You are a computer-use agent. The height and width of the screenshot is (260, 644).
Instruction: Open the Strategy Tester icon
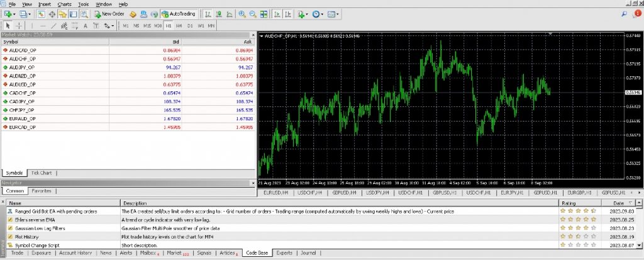tap(84, 14)
